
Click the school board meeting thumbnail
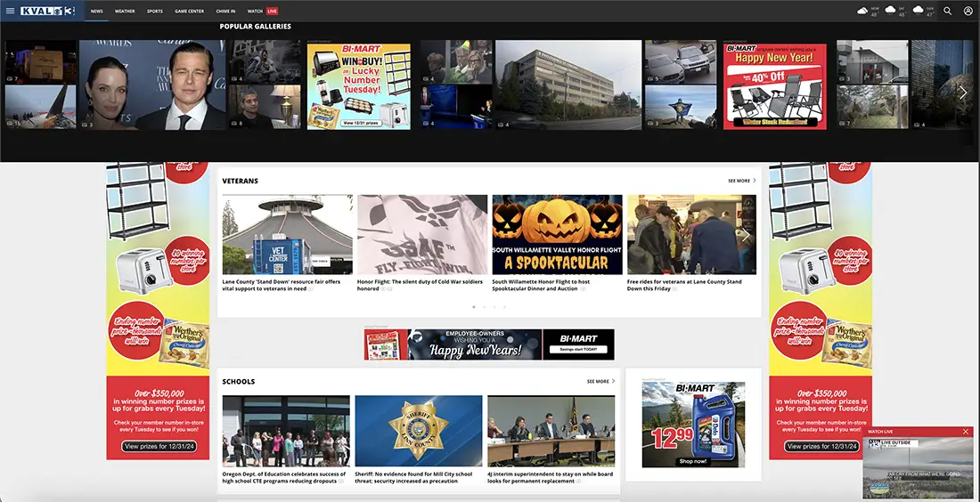click(551, 431)
